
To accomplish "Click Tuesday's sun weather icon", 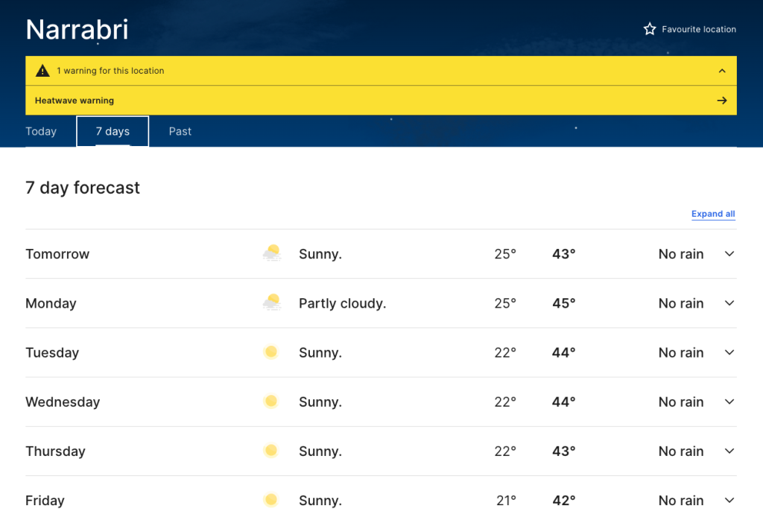I will (271, 352).
